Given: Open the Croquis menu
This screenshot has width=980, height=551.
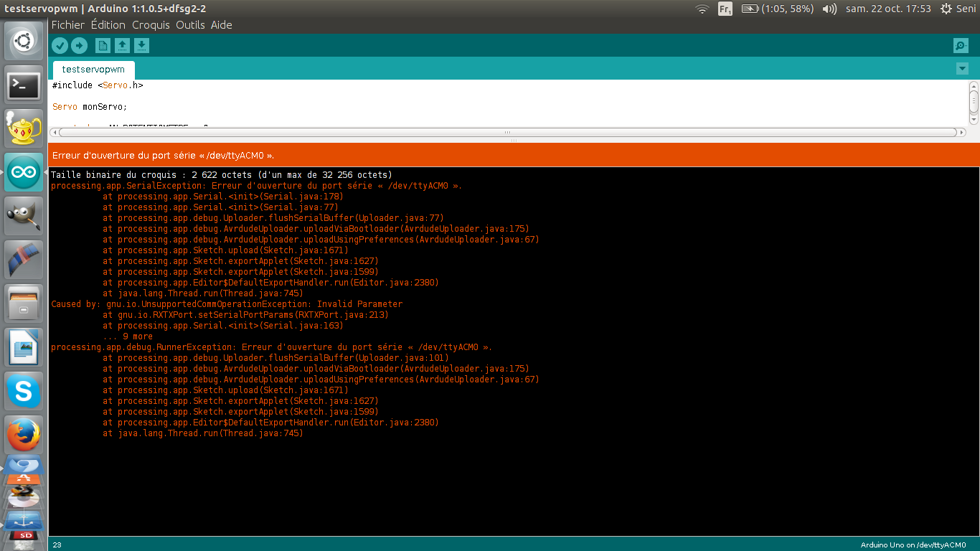Looking at the screenshot, I should (151, 25).
